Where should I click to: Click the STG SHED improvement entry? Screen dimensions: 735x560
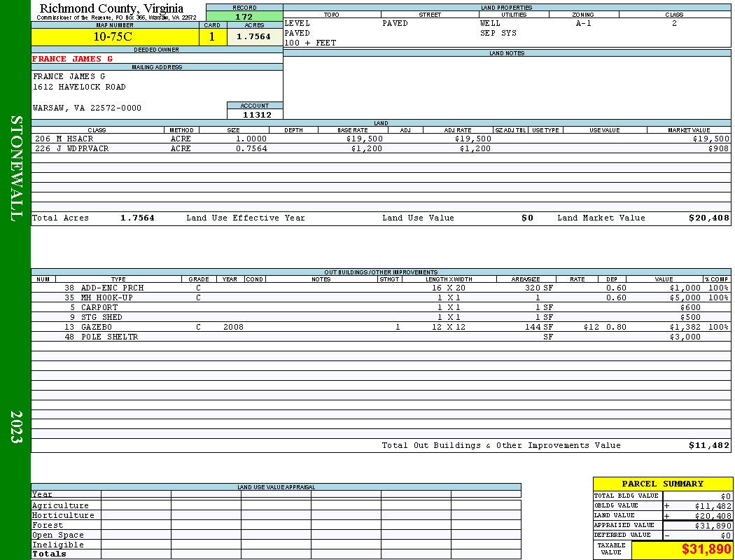[x=101, y=317]
